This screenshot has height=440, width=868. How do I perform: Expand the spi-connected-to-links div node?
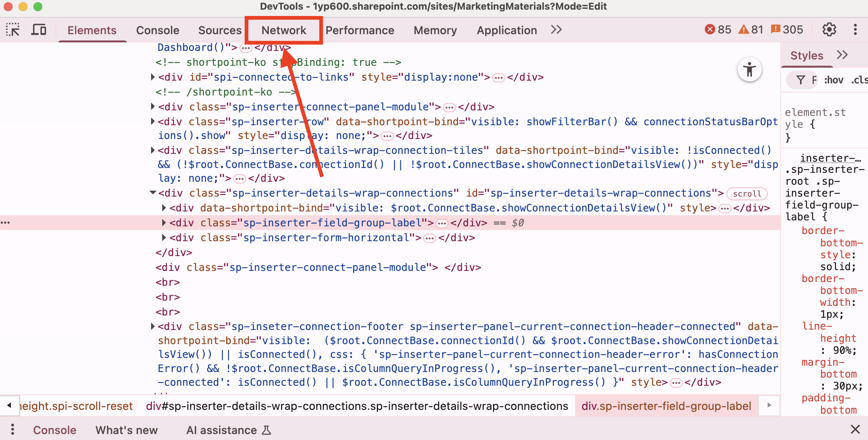[153, 77]
